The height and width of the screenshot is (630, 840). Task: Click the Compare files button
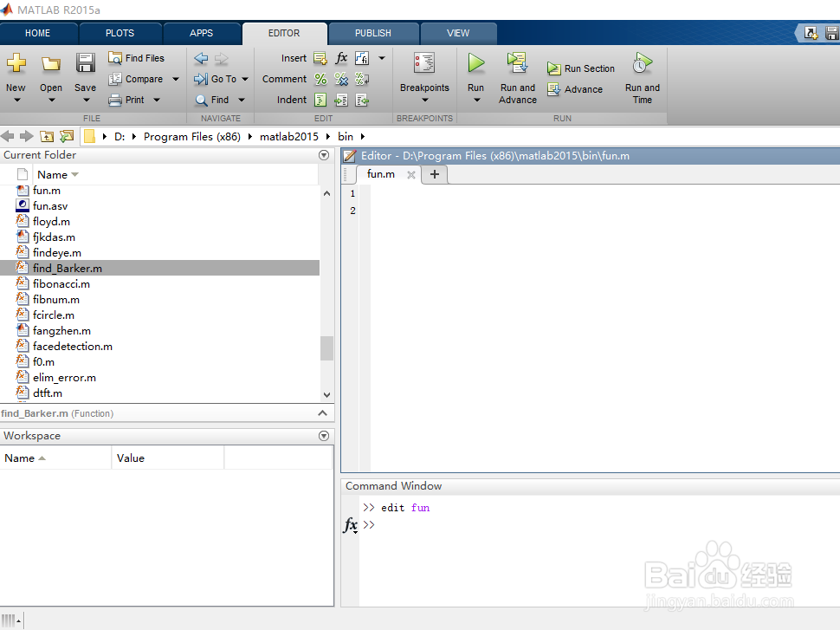point(136,79)
